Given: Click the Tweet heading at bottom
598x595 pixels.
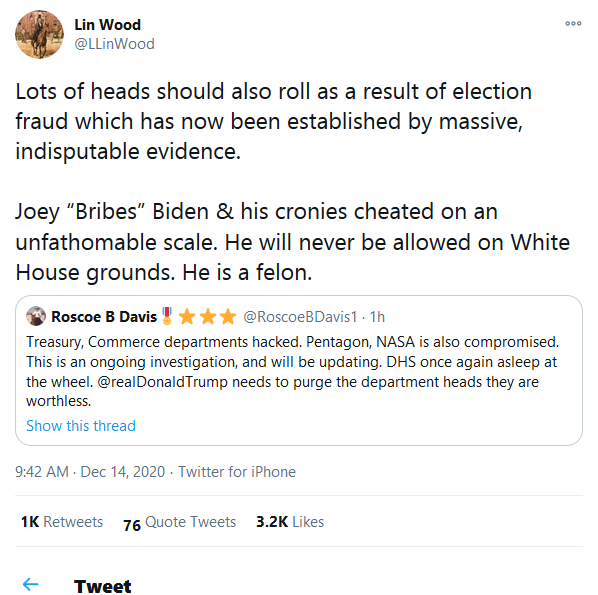Looking at the screenshot, I should click(103, 586).
